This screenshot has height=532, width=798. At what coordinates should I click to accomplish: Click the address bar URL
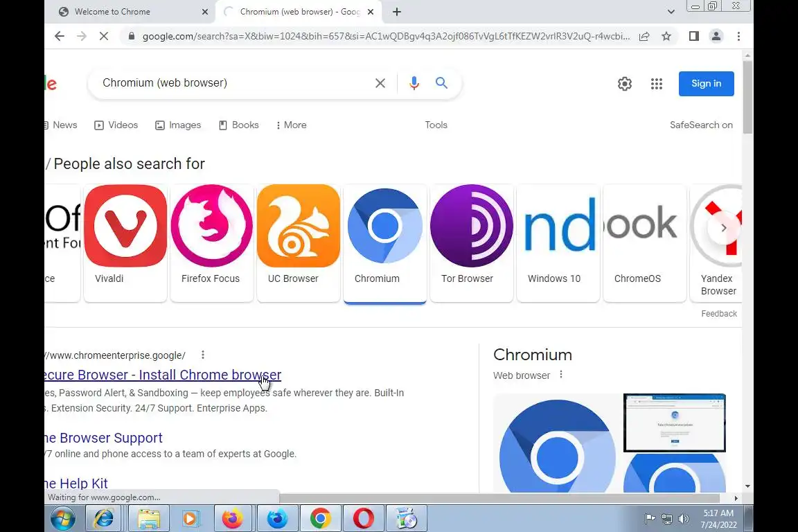(x=386, y=36)
